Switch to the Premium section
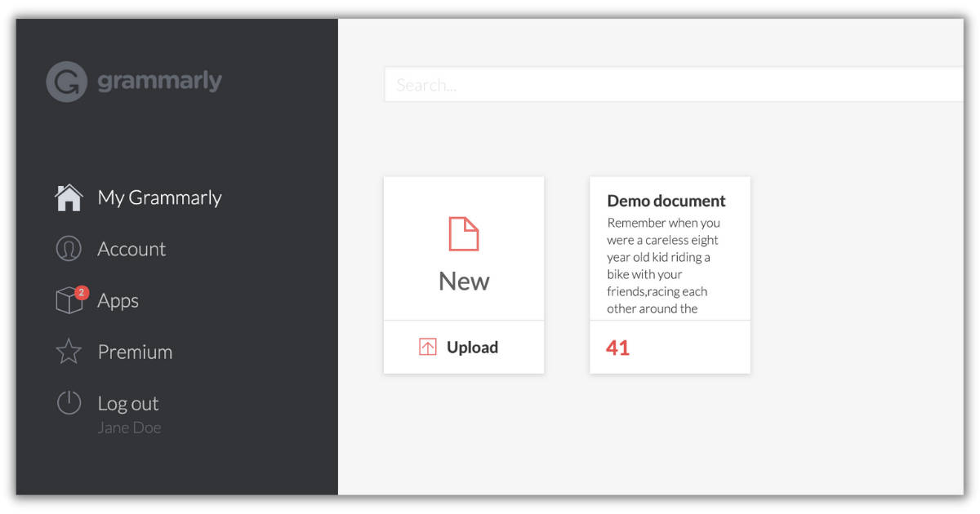 point(135,352)
